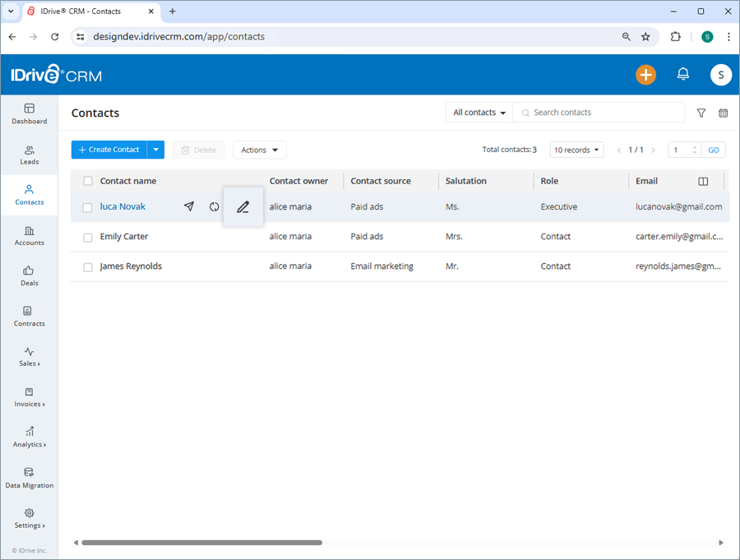The image size is (740, 560).
Task: Open the Data Migration tool
Action: click(x=29, y=479)
